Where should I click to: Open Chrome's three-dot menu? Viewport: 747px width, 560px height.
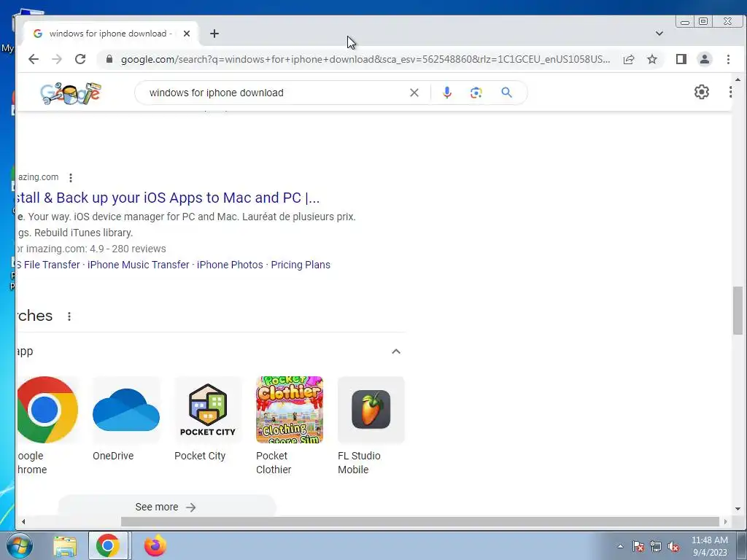coord(728,59)
